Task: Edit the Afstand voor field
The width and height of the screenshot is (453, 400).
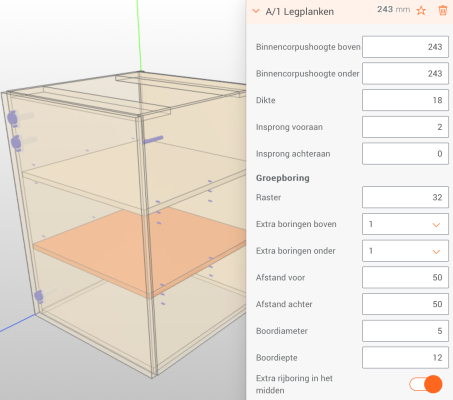Action: click(405, 277)
